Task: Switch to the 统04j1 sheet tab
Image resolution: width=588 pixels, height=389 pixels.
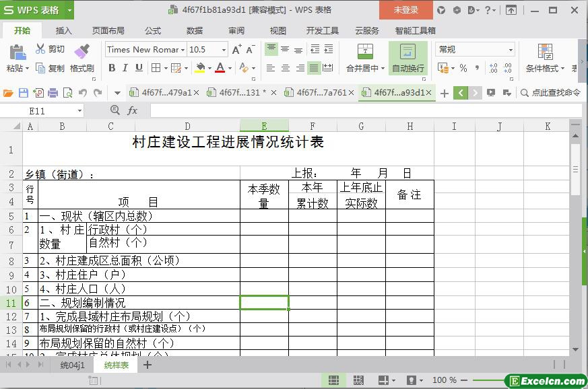Action: pos(73,365)
